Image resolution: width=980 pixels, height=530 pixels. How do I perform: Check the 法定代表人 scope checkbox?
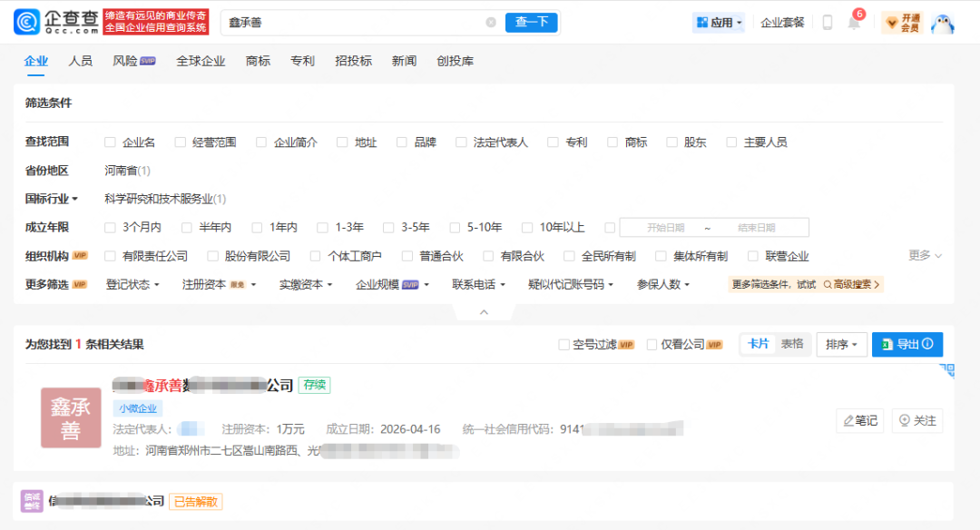pos(461,142)
